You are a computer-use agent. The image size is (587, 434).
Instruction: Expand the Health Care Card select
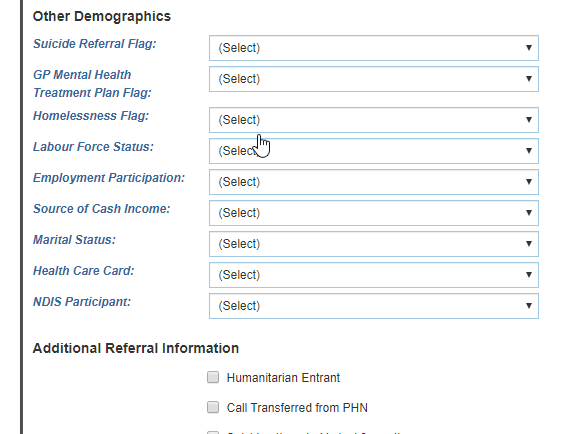point(374,275)
